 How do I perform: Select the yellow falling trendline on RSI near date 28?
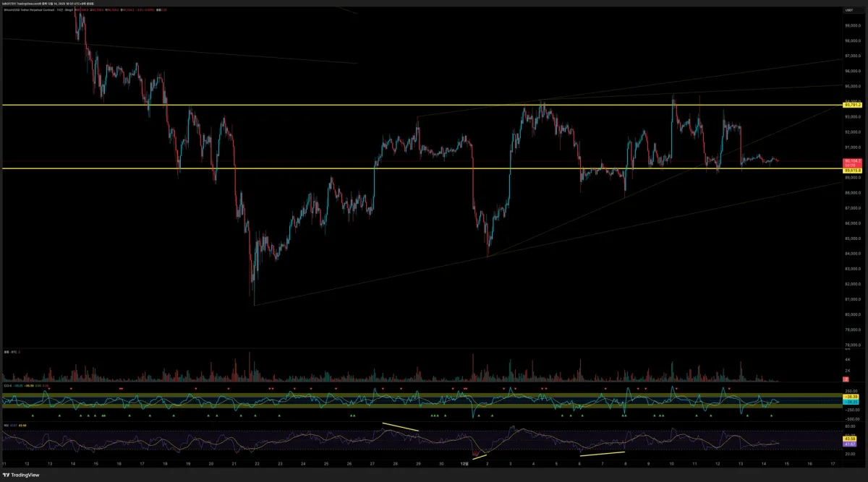point(401,426)
